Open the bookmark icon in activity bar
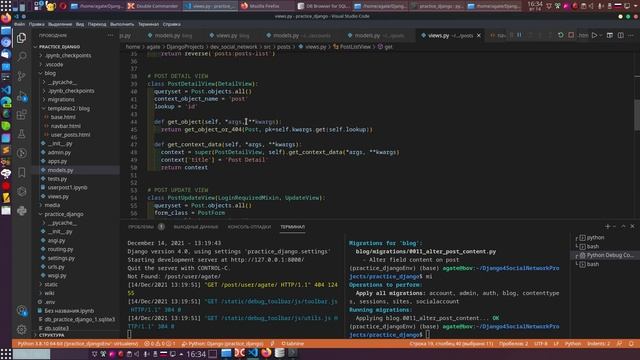This screenshot has height=360, width=640. pyautogui.click(x=22, y=172)
